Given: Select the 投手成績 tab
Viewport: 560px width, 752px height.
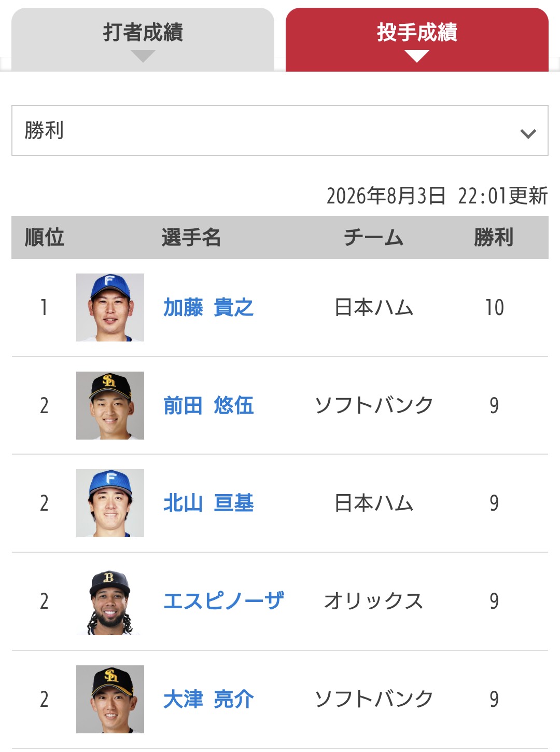Looking at the screenshot, I should pos(417,39).
